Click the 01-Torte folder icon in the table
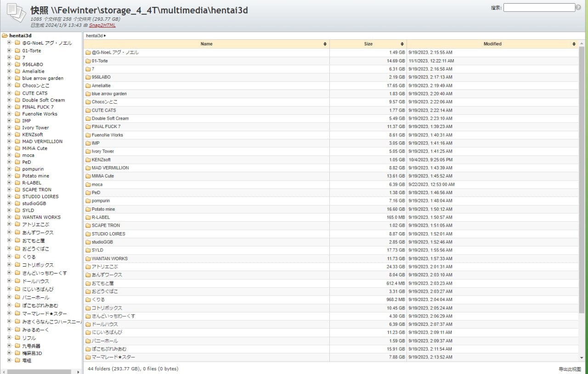This screenshot has height=374, width=588. [x=88, y=61]
